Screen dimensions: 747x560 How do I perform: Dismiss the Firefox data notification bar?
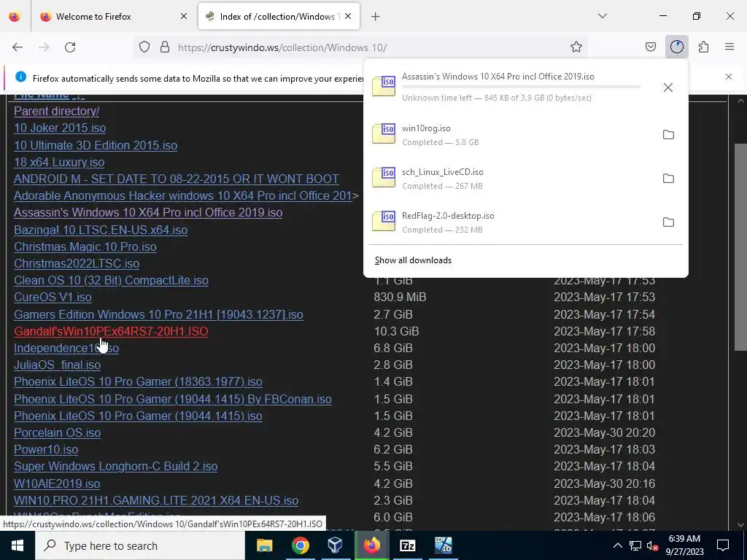(x=729, y=77)
